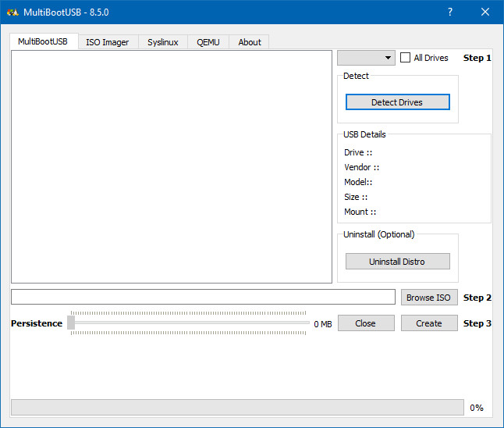Click the Create button
This screenshot has width=504, height=428.
pos(429,323)
